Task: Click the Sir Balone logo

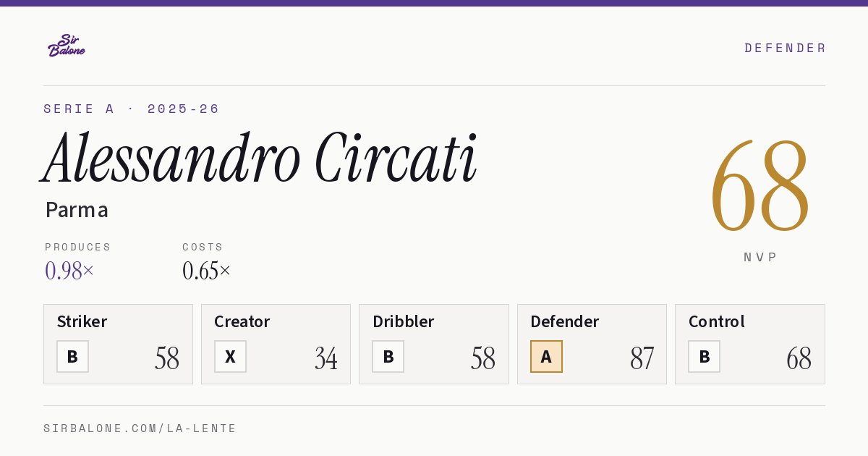Action: [x=67, y=46]
